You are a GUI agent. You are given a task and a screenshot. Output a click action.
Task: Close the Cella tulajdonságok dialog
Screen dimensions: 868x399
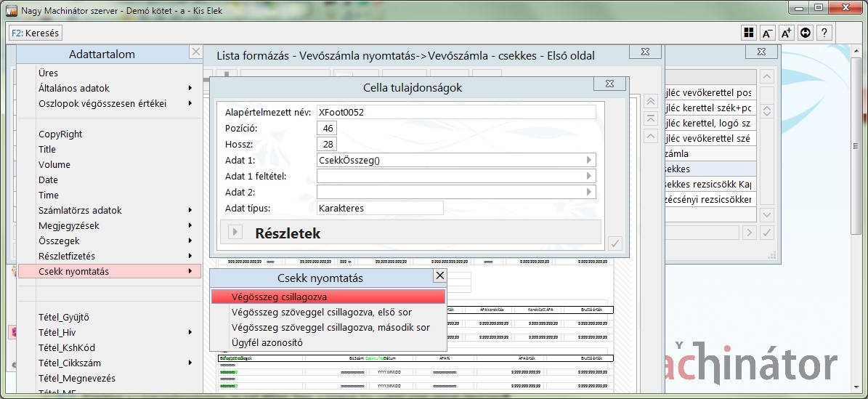(x=609, y=84)
